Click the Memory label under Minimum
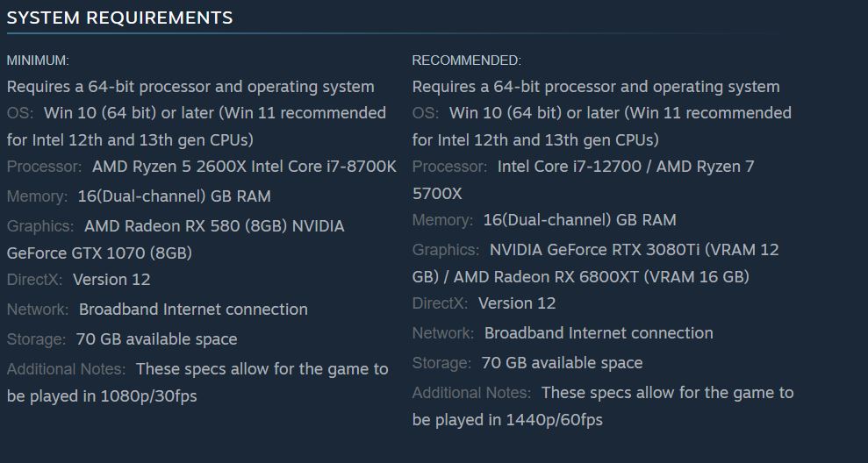Screen dimensions: 868x463 coord(37,196)
